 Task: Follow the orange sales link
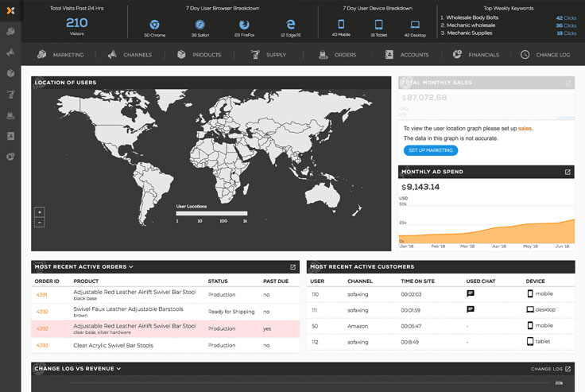[x=525, y=128]
